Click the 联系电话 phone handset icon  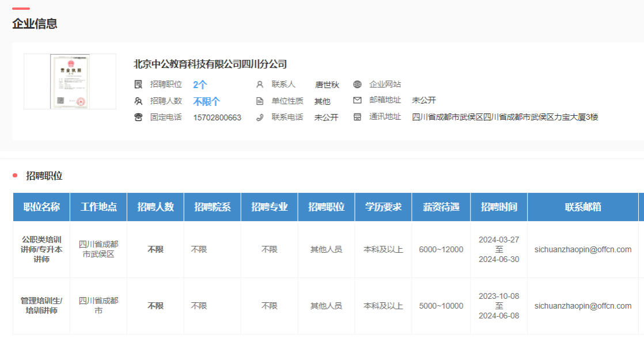(260, 117)
